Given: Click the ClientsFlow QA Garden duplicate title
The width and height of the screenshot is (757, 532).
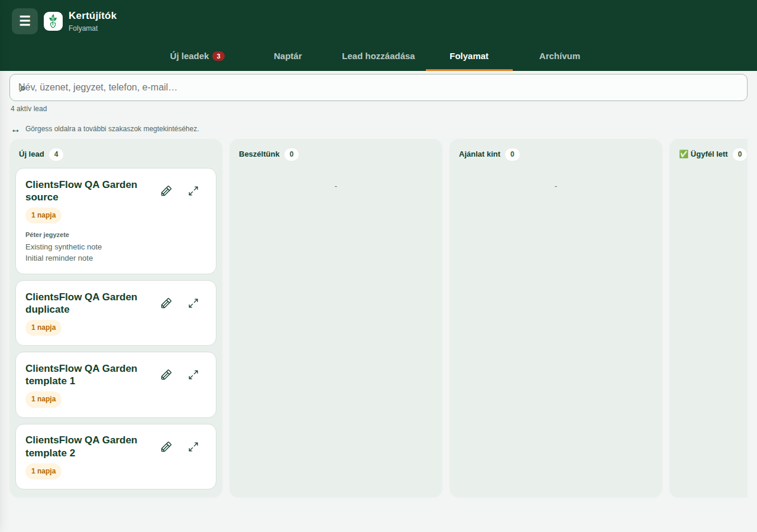Looking at the screenshot, I should [x=81, y=303].
